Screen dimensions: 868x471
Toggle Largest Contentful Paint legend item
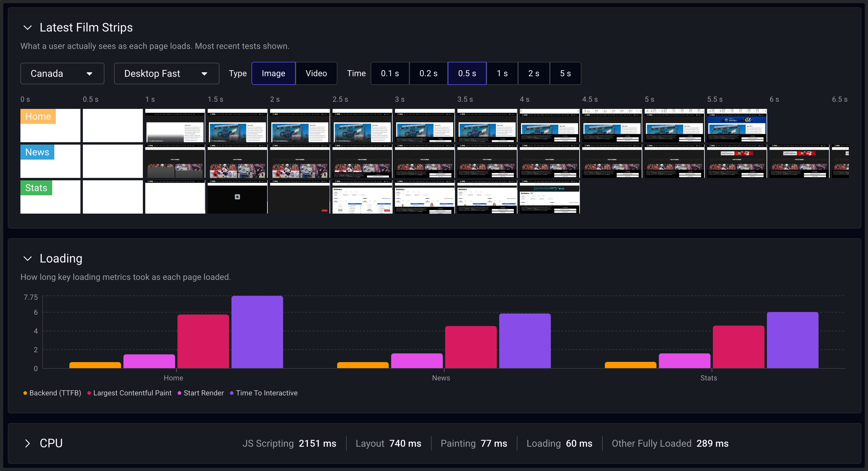pos(130,393)
